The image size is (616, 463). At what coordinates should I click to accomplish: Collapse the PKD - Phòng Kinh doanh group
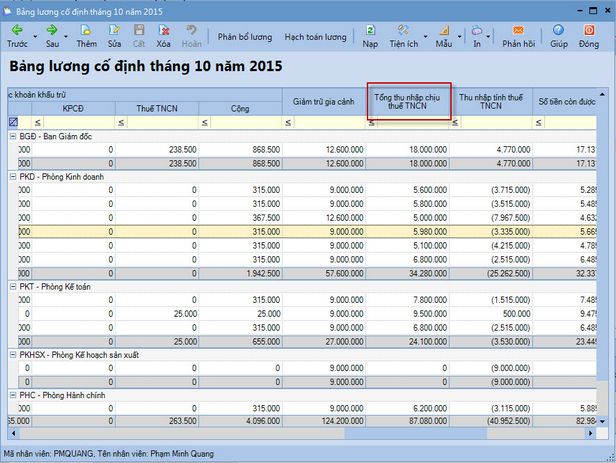13,177
